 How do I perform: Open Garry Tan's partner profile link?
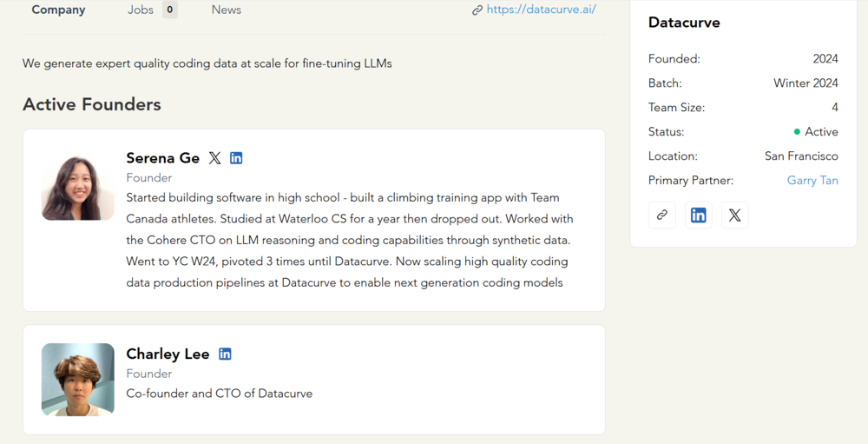pos(812,181)
